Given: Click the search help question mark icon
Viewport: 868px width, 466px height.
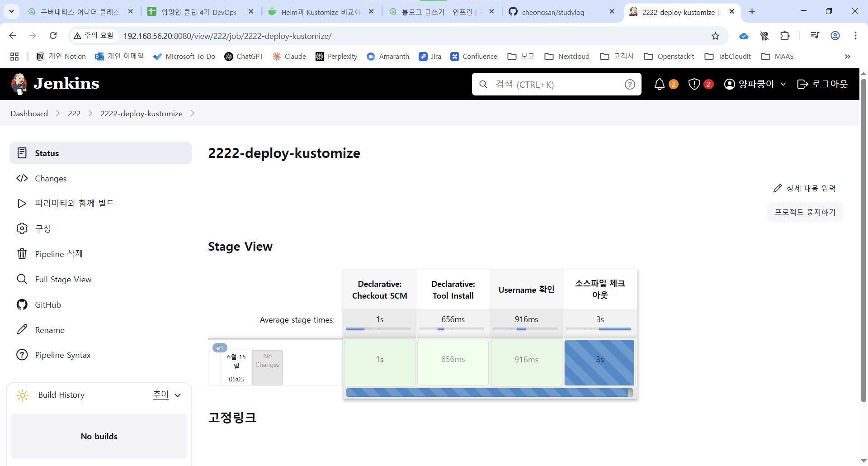Looking at the screenshot, I should tap(630, 84).
